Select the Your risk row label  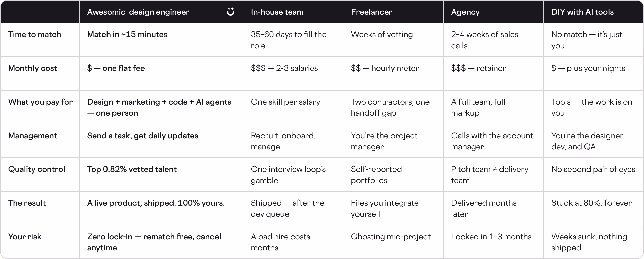point(25,237)
